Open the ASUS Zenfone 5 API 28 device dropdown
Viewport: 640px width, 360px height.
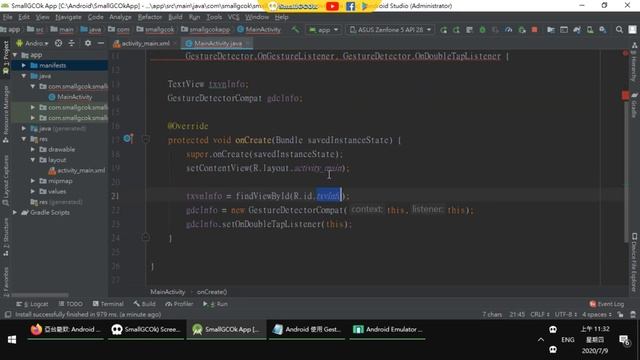point(390,30)
